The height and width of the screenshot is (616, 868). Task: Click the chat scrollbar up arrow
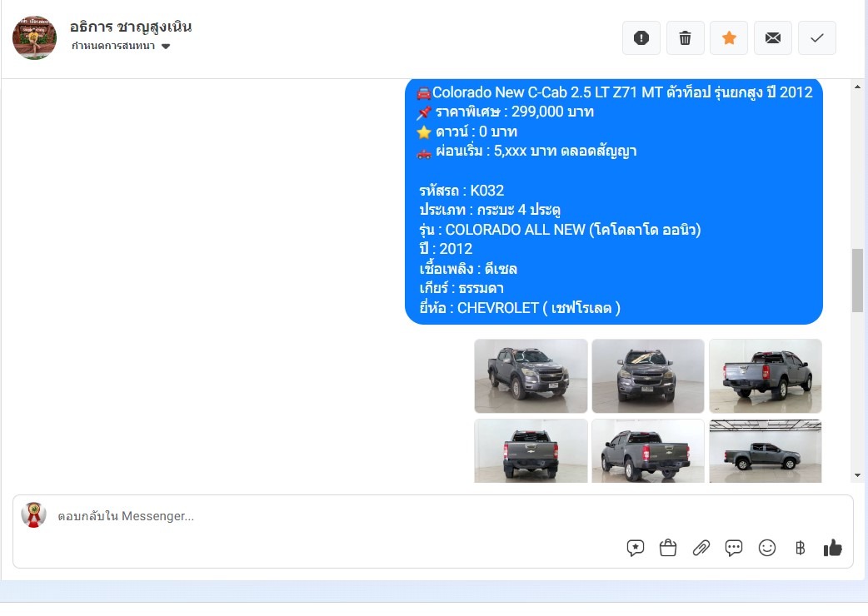click(x=857, y=87)
